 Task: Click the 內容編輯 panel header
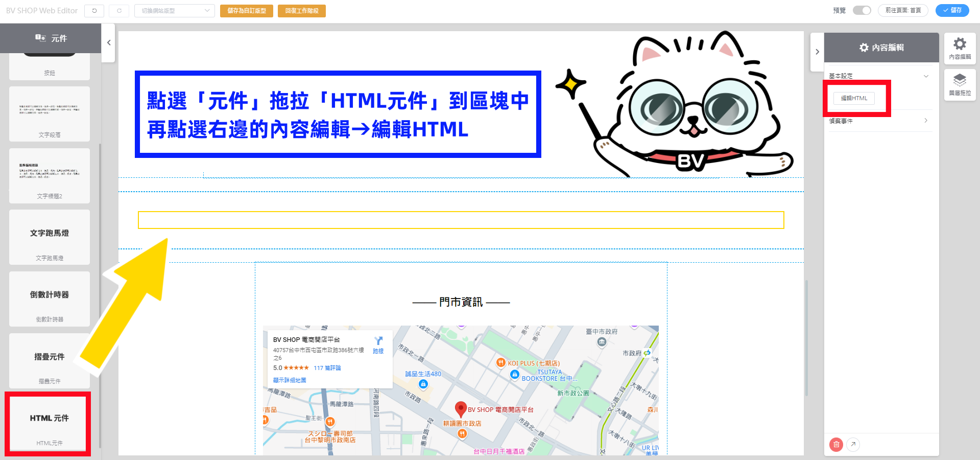click(x=881, y=48)
